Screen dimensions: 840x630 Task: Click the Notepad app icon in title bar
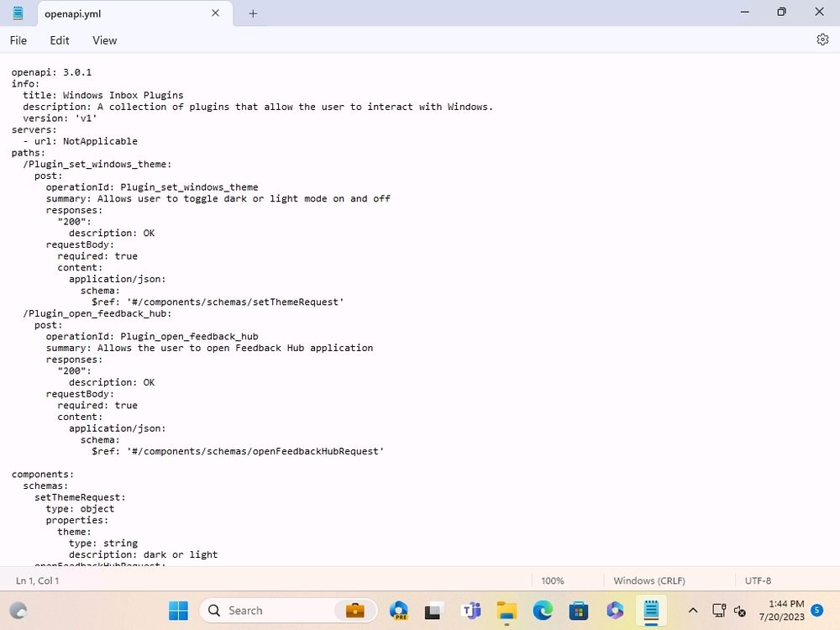[x=18, y=13]
